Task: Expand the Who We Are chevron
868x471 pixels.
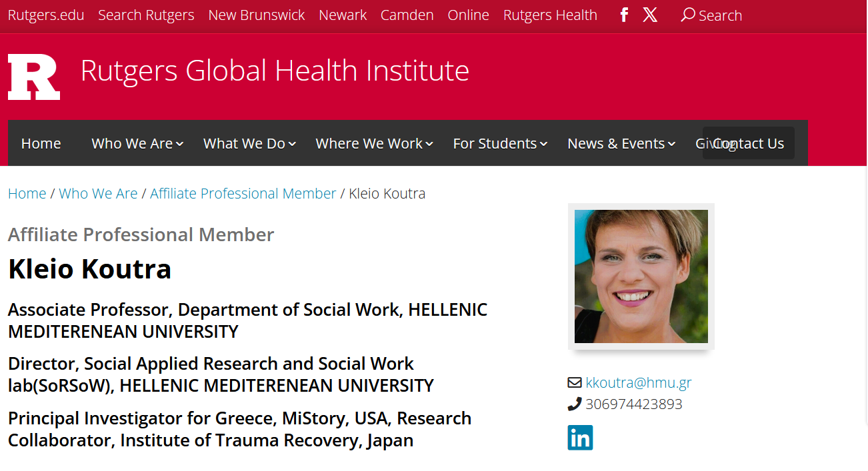Action: (180, 144)
